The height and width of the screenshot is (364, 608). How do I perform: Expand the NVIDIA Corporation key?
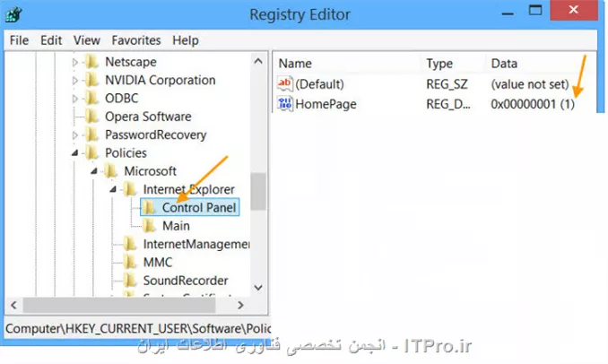(75, 80)
